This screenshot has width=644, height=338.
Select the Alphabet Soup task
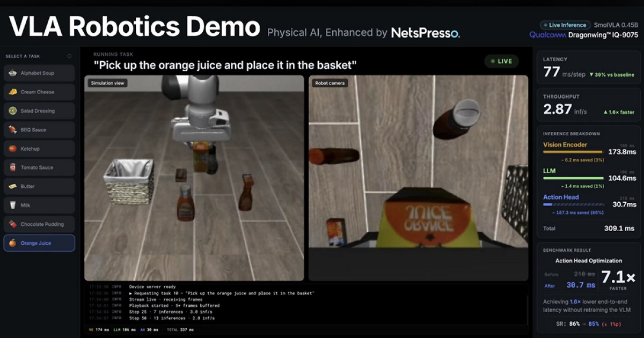39,73
